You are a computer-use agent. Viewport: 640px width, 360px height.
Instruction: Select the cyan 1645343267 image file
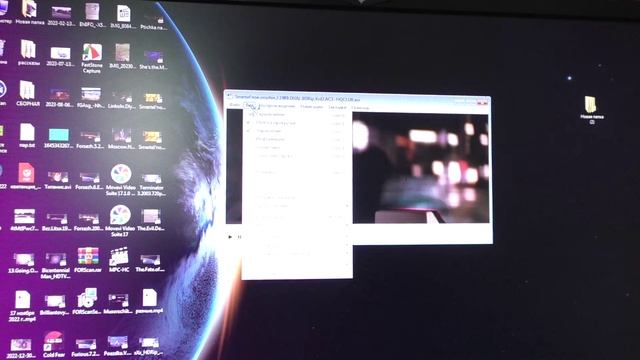(59, 138)
